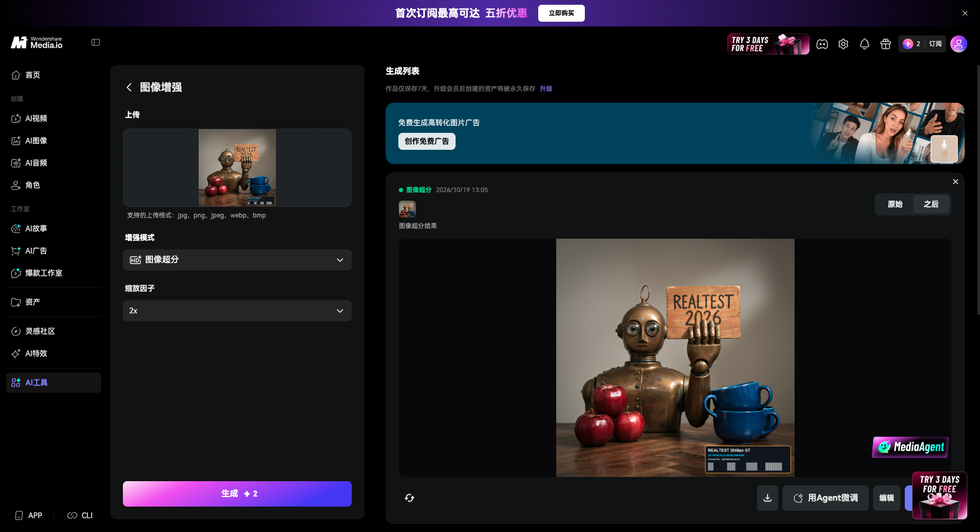Screen dimensions: 980x532
Task: Click the small result thumbnail under 图像超分
Action: click(407, 209)
